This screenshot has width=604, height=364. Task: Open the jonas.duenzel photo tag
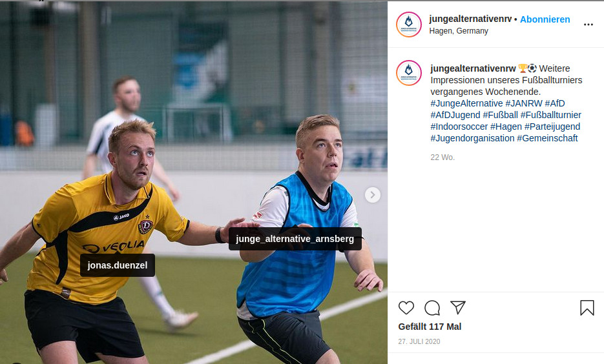118,265
